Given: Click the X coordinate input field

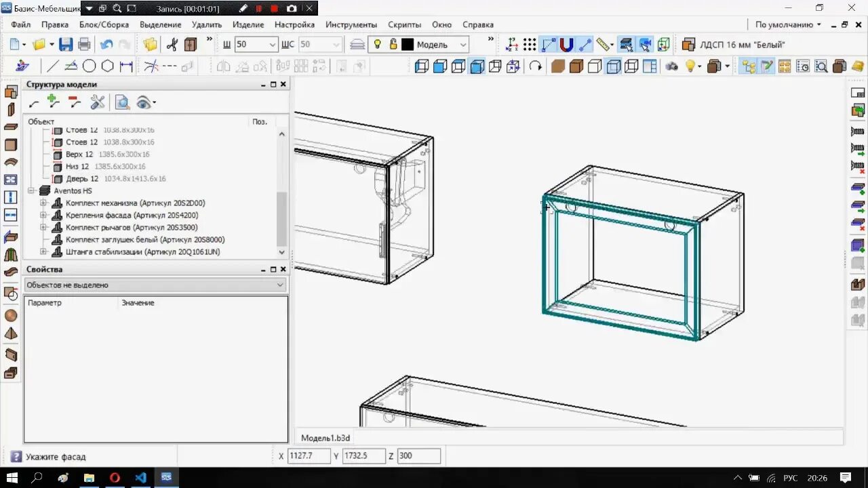Looking at the screenshot, I should (x=309, y=456).
